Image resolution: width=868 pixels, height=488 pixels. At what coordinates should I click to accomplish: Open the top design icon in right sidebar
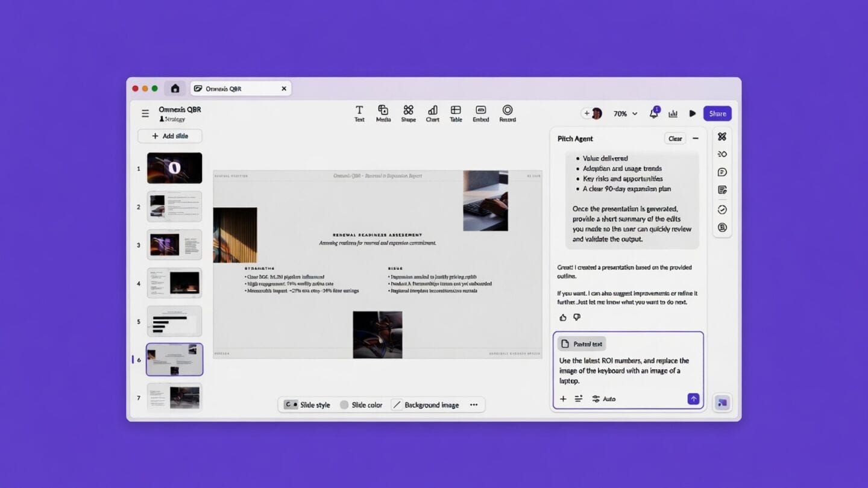[x=722, y=137]
